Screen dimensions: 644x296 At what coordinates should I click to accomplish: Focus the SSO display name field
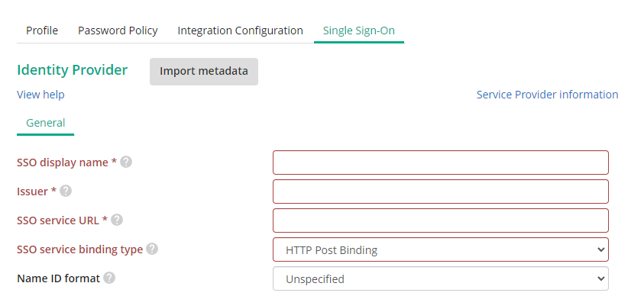click(x=441, y=162)
